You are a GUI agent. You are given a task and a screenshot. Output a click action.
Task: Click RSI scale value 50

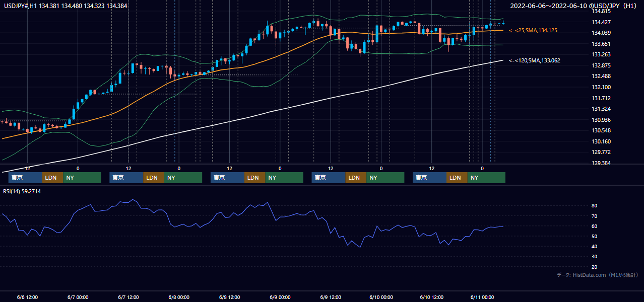(594, 236)
